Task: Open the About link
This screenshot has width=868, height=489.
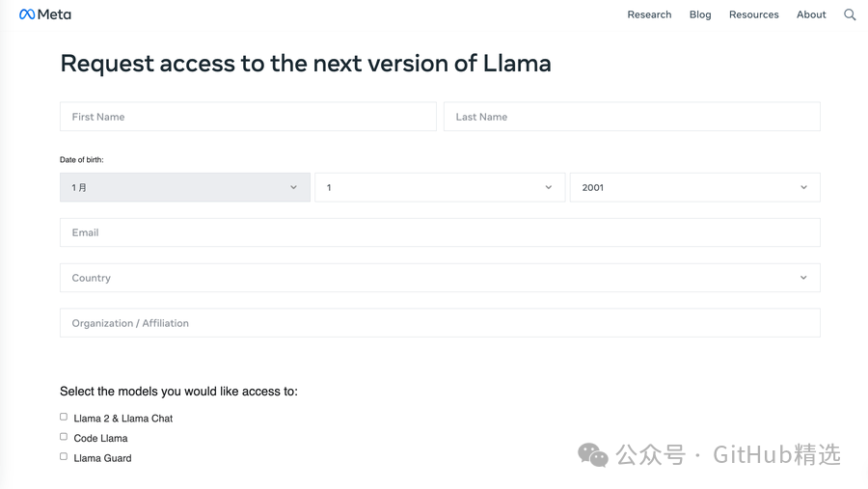Action: coord(811,14)
